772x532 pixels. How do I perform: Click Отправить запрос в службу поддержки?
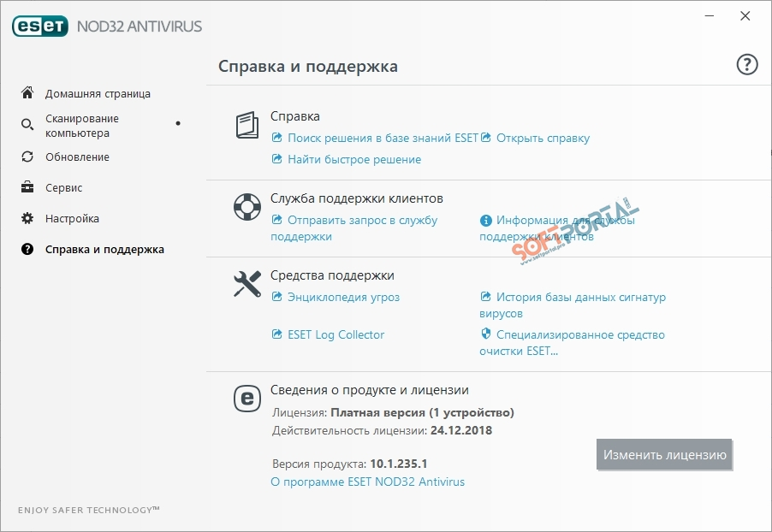pyautogui.click(x=354, y=228)
